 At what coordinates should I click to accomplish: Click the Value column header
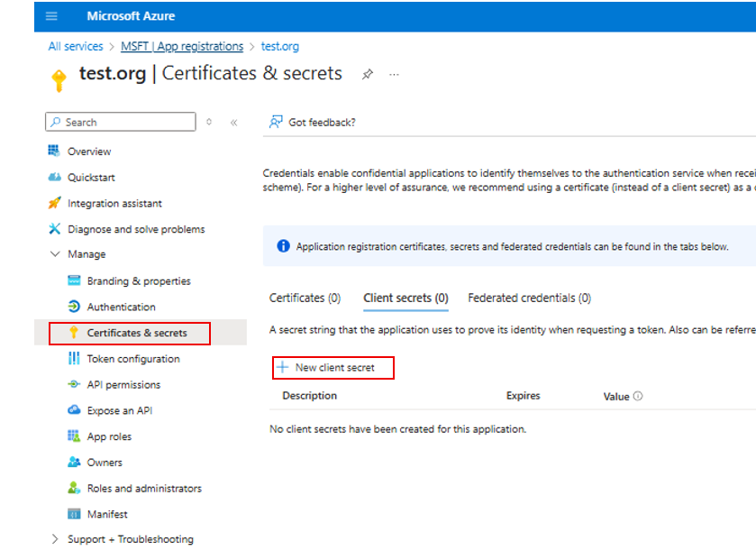[x=616, y=397]
